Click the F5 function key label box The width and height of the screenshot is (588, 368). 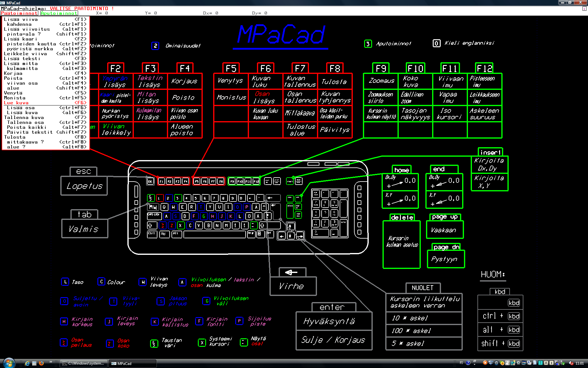click(231, 68)
